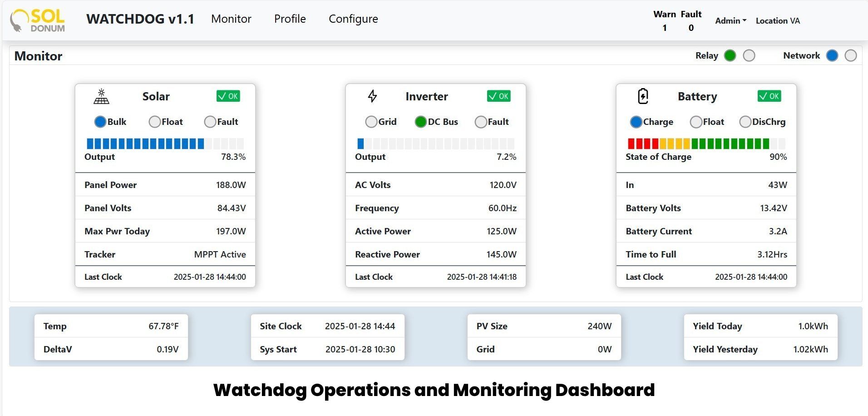The image size is (868, 416).
Task: Click the Solar OK status badge
Action: [x=228, y=96]
